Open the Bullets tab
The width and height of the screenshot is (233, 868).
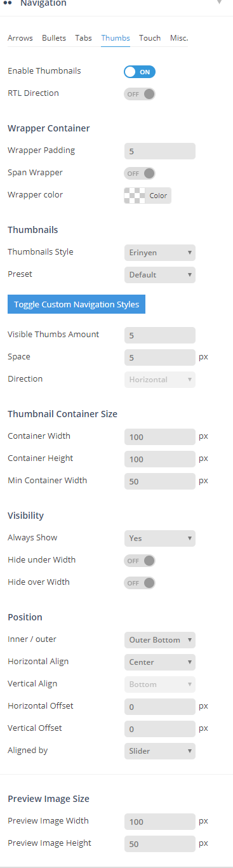tap(54, 38)
